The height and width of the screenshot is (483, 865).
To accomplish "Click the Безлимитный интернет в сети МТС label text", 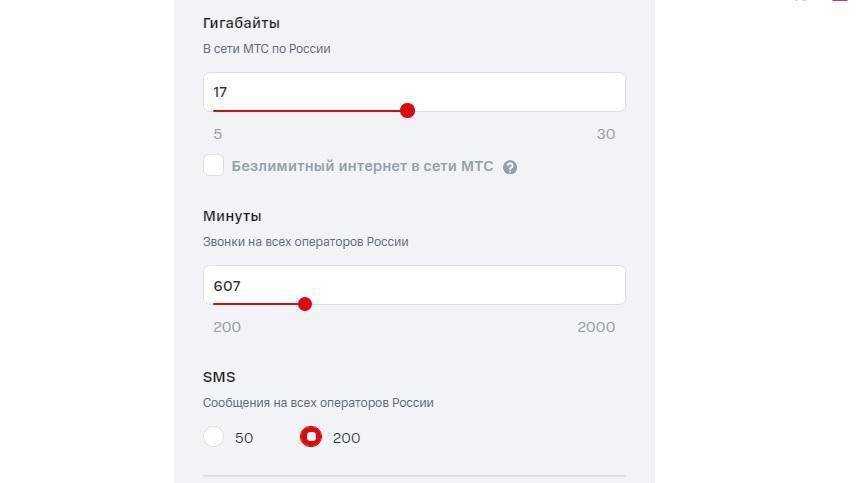I will (362, 166).
